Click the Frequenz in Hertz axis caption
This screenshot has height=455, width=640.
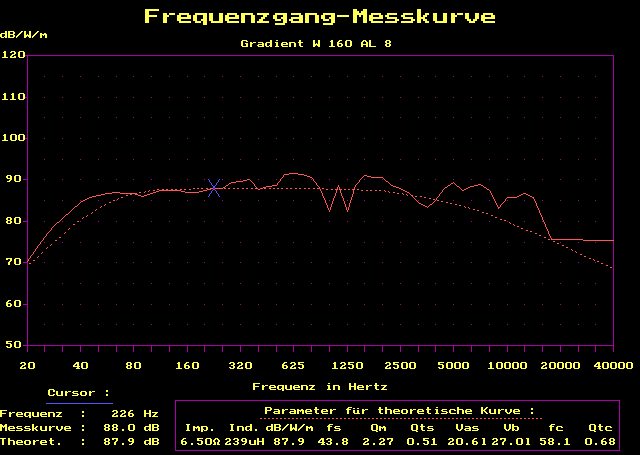click(x=319, y=385)
